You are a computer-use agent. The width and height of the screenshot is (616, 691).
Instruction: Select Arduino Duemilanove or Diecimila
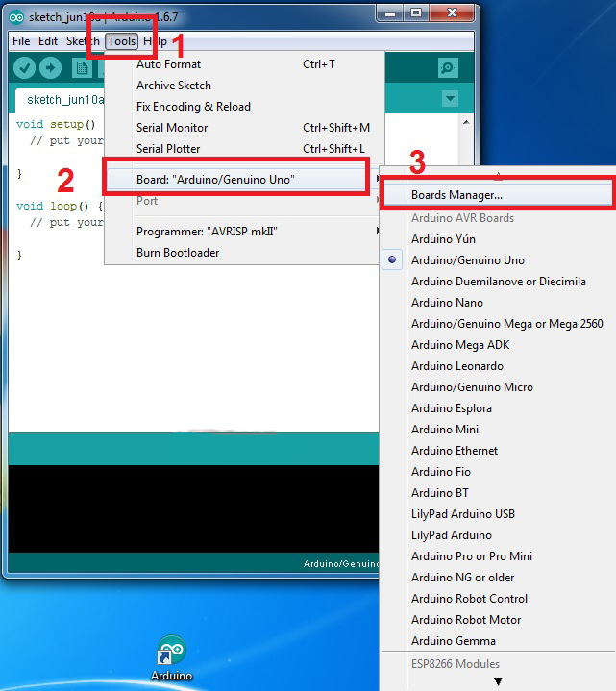[498, 282]
